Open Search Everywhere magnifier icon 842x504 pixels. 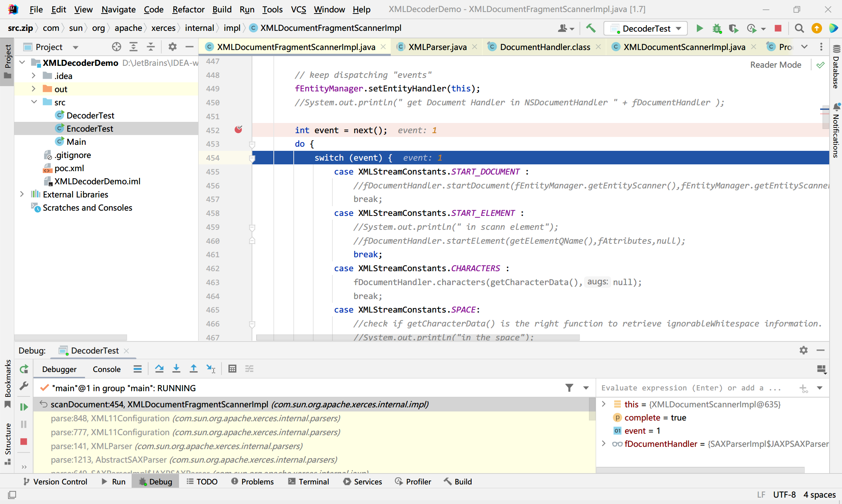tap(799, 28)
